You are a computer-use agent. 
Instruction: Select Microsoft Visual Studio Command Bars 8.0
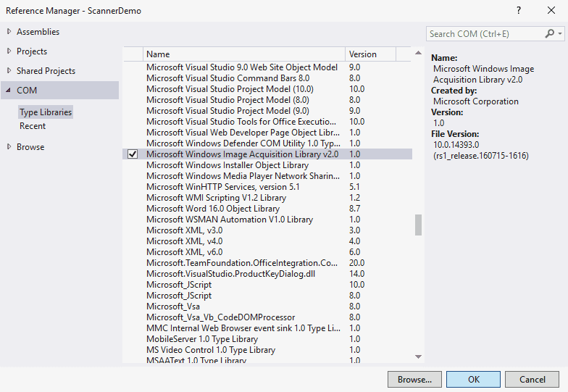tap(267, 78)
